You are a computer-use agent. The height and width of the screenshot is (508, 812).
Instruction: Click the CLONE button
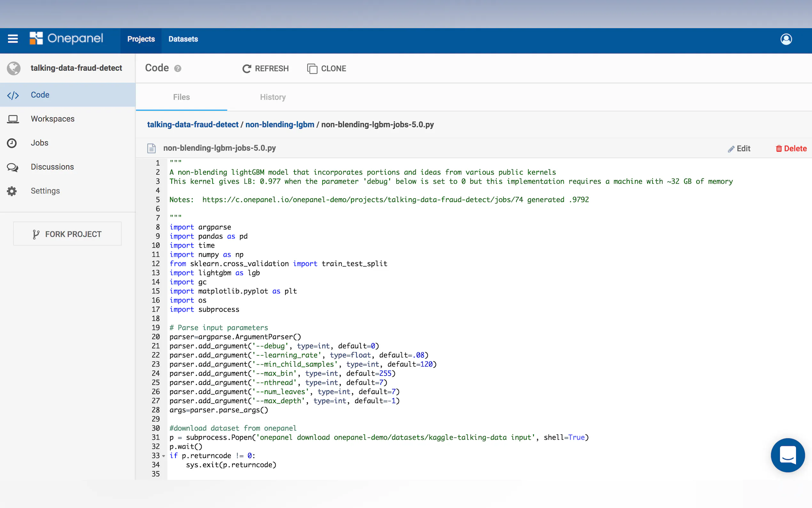click(326, 68)
